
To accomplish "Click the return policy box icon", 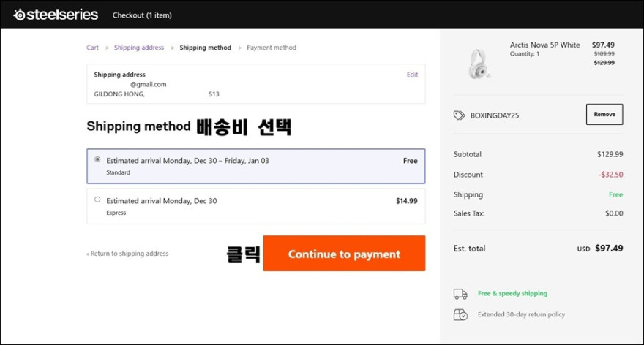I will pyautogui.click(x=460, y=314).
